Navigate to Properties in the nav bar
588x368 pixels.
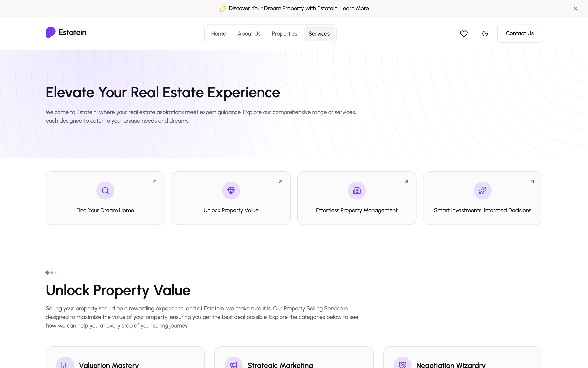pyautogui.click(x=284, y=34)
